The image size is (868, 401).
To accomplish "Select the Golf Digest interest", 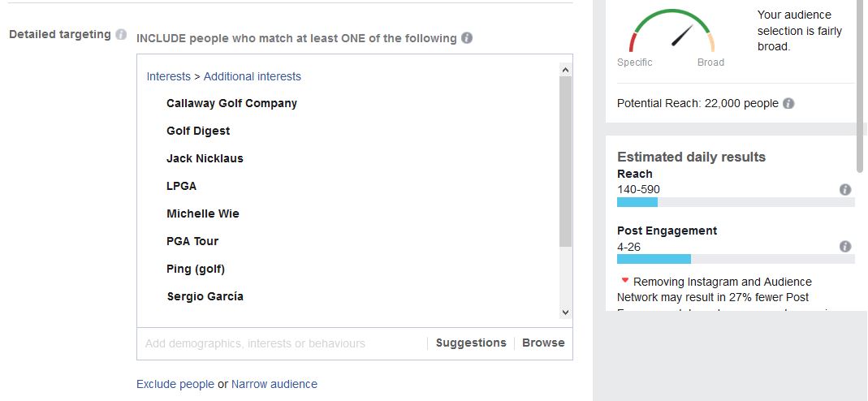I will 198,131.
